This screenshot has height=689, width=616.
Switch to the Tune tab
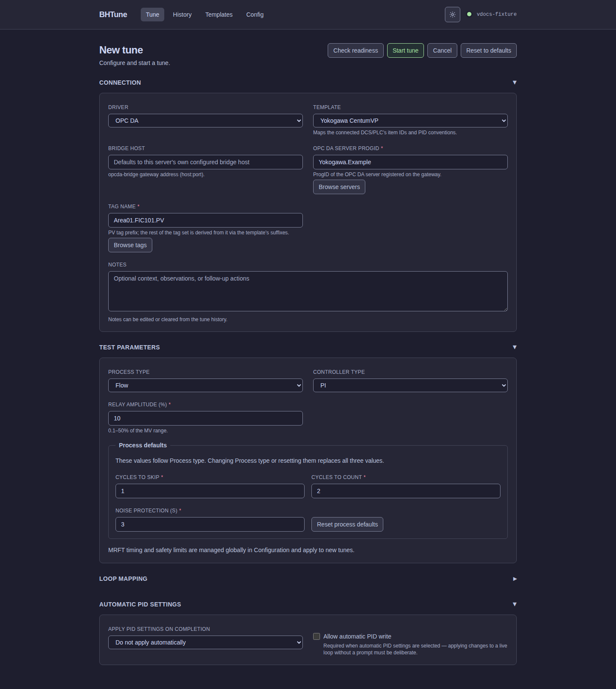coord(152,15)
